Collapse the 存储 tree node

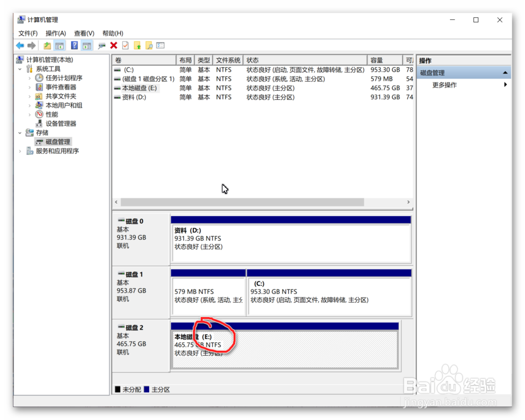click(20, 133)
